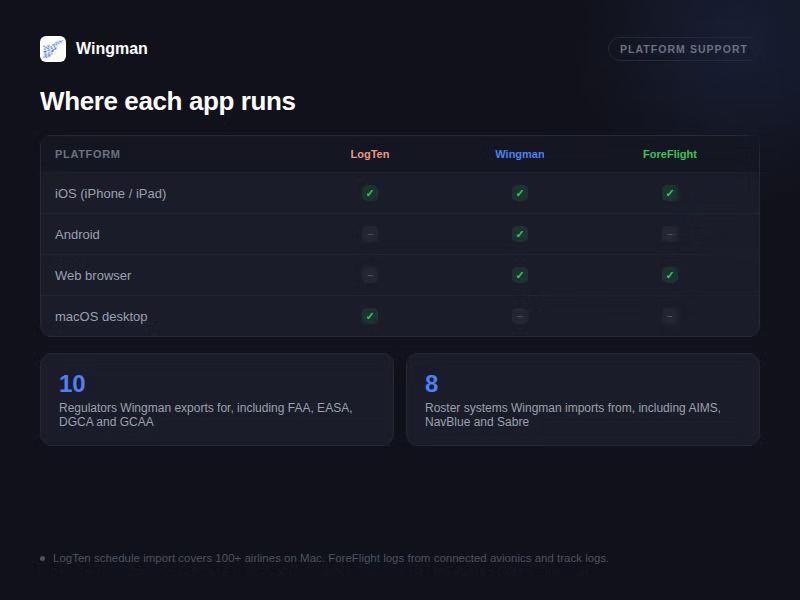Click the 'Where each app runs' heading
The width and height of the screenshot is (800, 600).
tap(168, 101)
